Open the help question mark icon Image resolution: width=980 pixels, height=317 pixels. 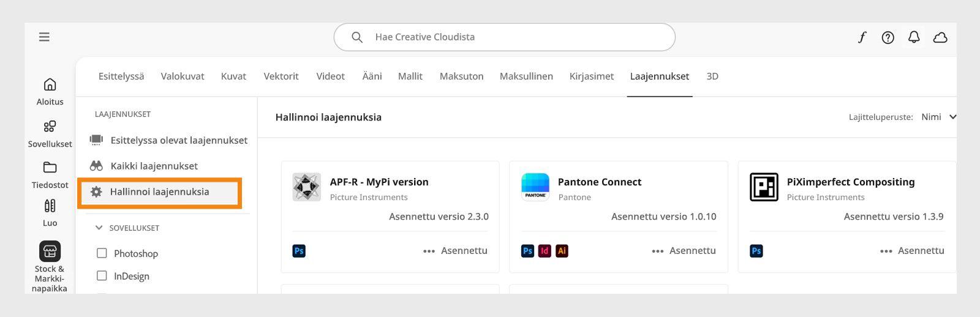888,38
